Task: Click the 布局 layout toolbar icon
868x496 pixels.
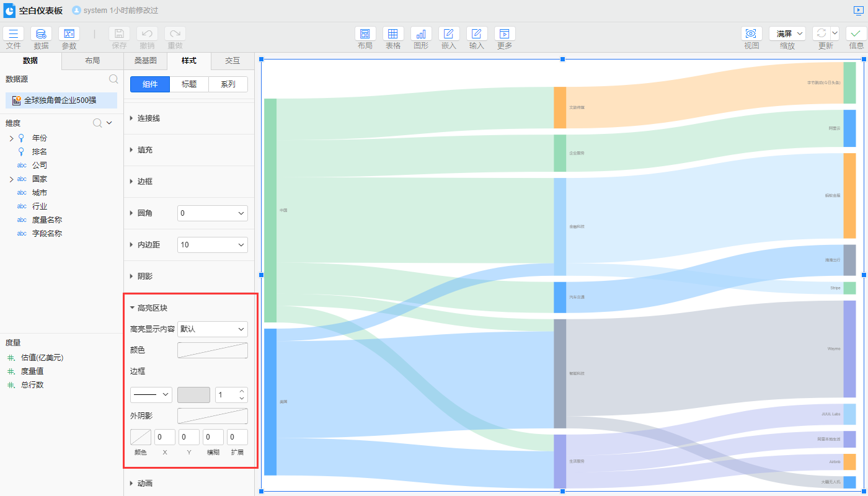Action: click(x=365, y=34)
